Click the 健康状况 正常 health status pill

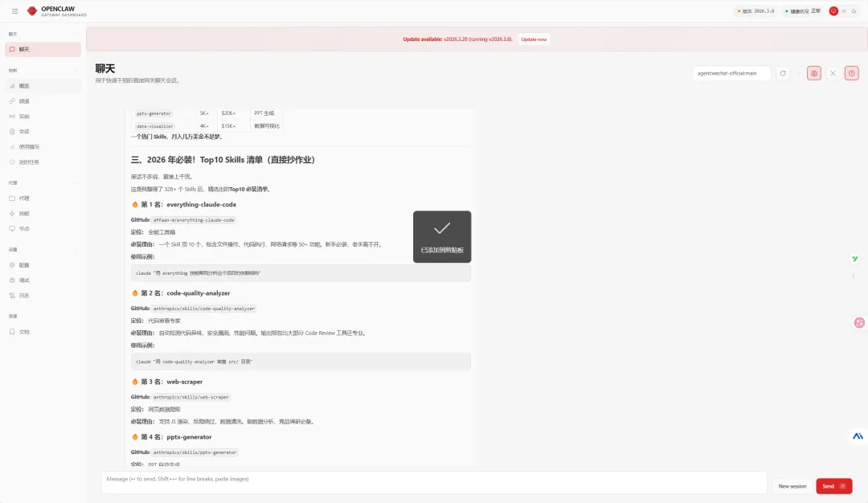pos(803,11)
